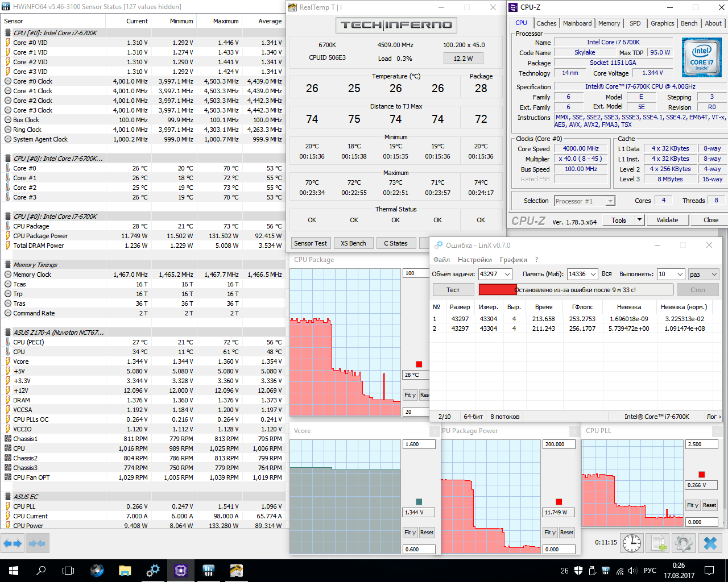Image resolution: width=728 pixels, height=582 pixels.
Task: Click the HWiNFO icon in the system tray
Action: tap(605, 571)
